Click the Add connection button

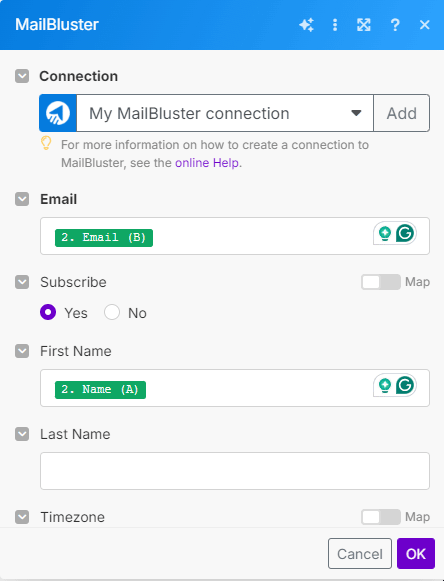coord(401,113)
